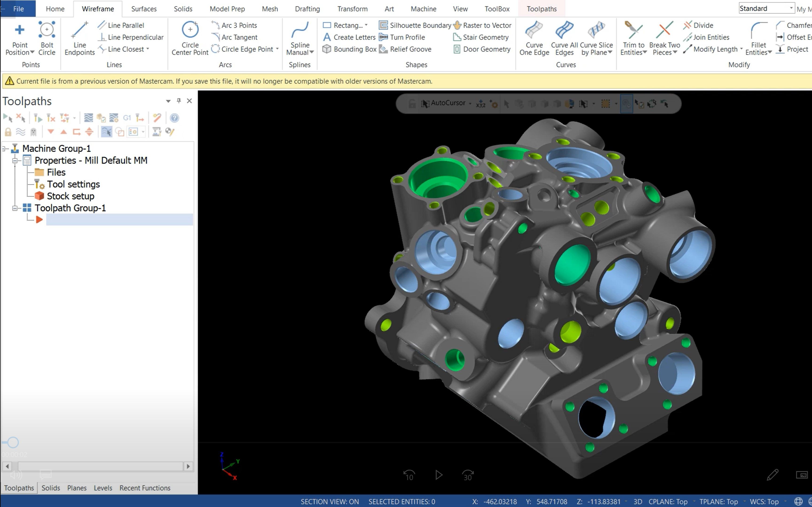This screenshot has width=812, height=507.
Task: Click the video progress slider handle
Action: [x=13, y=442]
